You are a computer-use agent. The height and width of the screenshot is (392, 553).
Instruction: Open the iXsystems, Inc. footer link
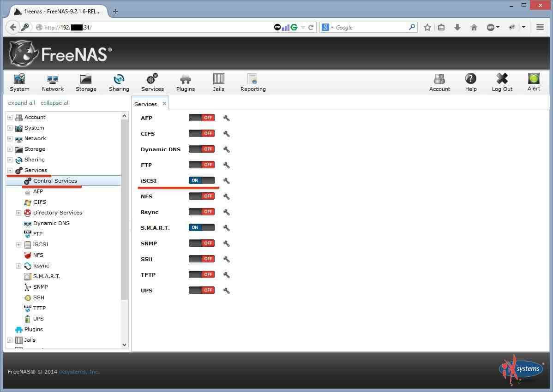pos(79,372)
